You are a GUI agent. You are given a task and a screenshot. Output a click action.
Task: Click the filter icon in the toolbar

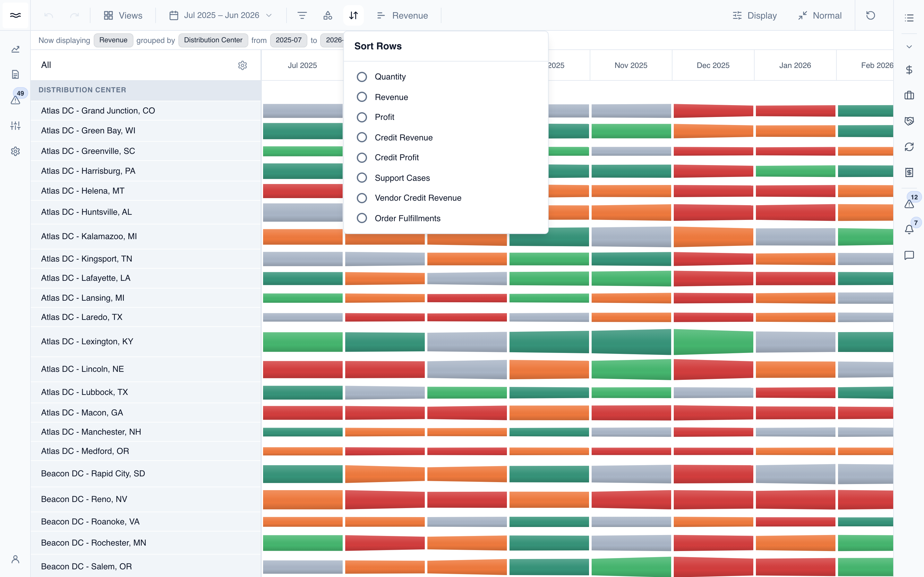pos(302,15)
